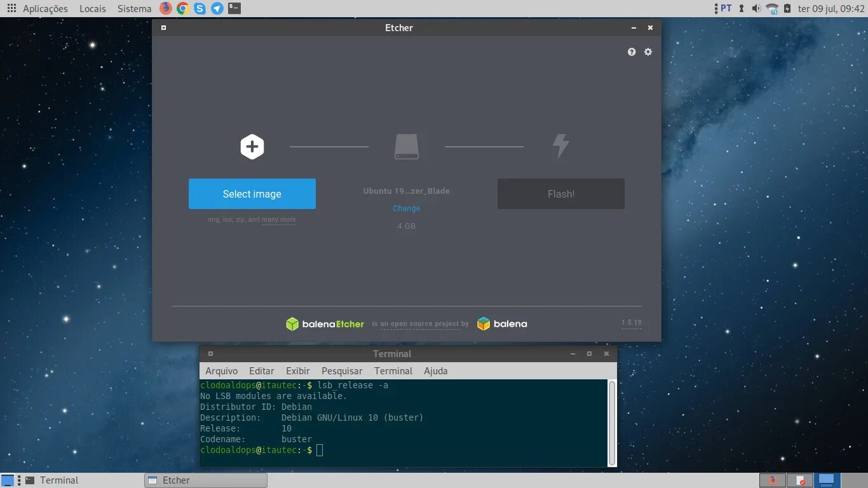Click the 'Codename: buster' line
Screen dimensions: 868x488
(256, 439)
